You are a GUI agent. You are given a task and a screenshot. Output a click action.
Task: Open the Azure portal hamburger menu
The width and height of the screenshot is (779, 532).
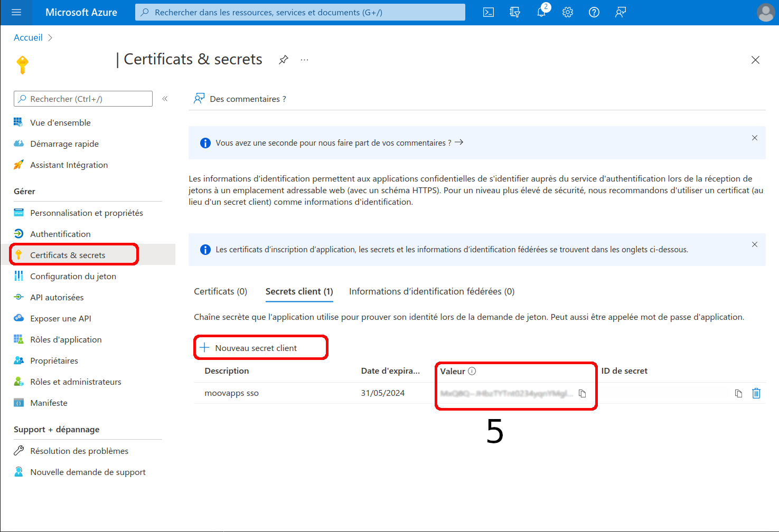pyautogui.click(x=16, y=12)
